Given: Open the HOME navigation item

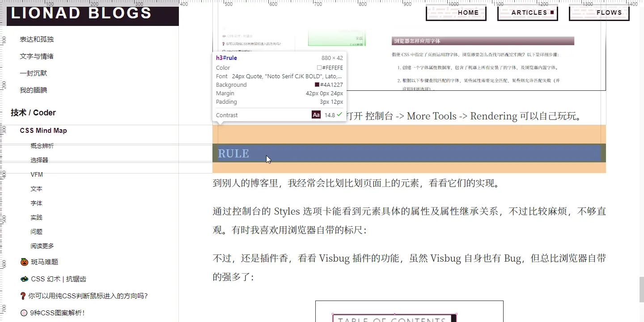Looking at the screenshot, I should [468, 13].
